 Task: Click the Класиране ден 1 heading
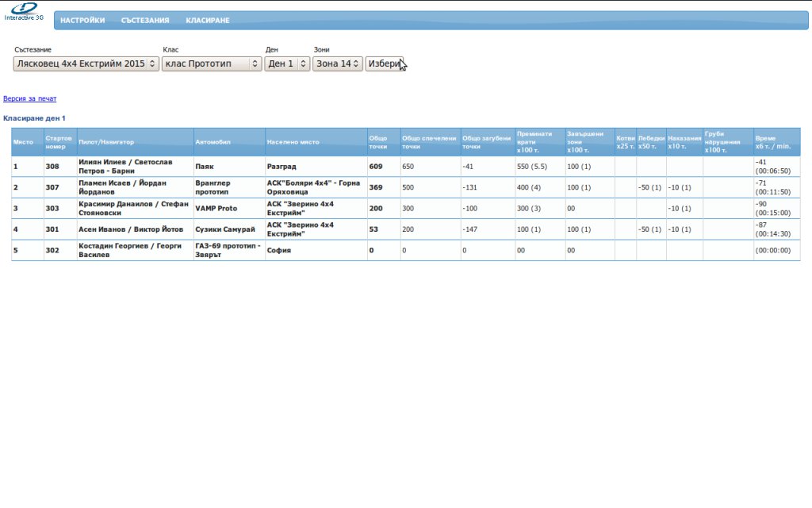[35, 118]
